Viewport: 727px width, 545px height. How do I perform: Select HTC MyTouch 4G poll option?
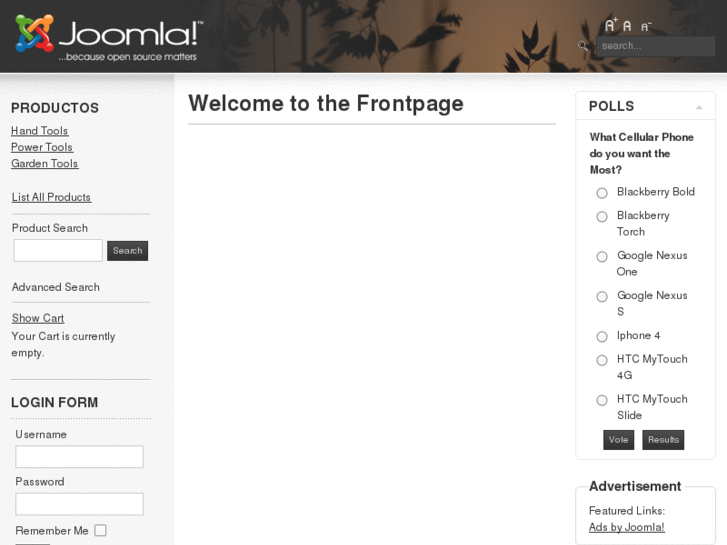[x=602, y=361]
